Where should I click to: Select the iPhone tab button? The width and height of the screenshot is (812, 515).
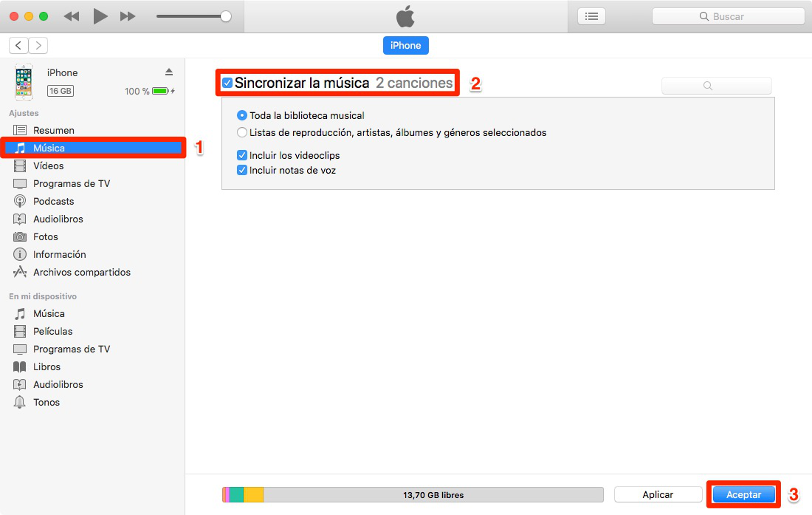pyautogui.click(x=405, y=46)
